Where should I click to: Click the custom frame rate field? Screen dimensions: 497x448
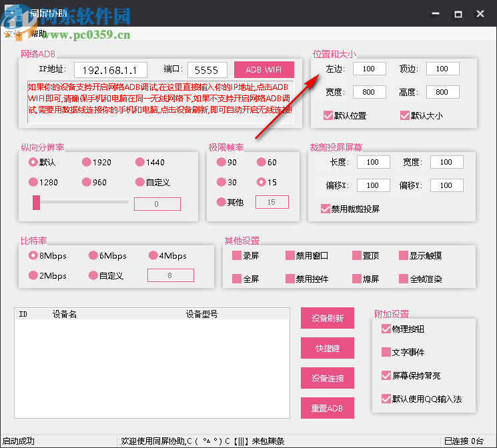272,202
